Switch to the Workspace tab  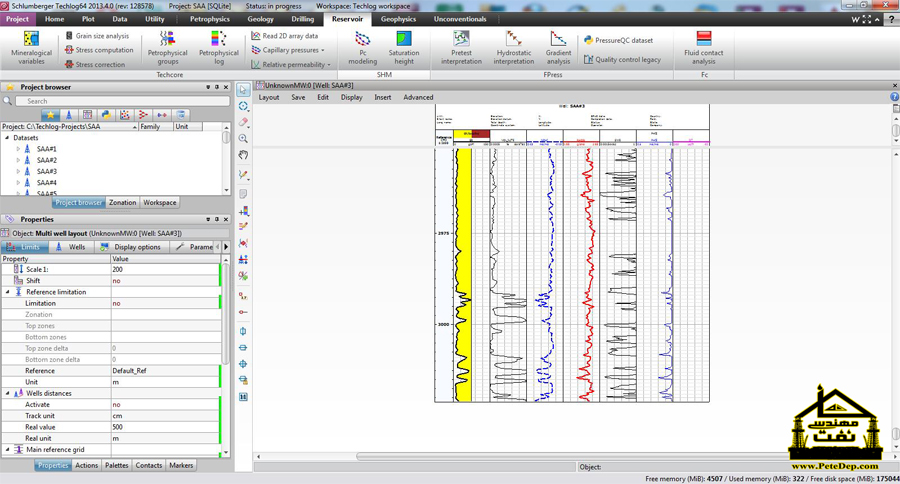[160, 203]
